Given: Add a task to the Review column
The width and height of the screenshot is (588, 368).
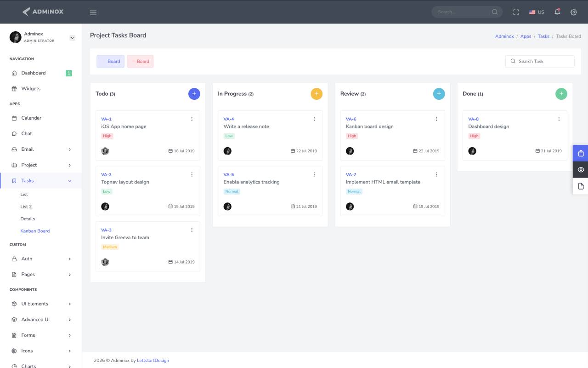Looking at the screenshot, I should coord(439,94).
